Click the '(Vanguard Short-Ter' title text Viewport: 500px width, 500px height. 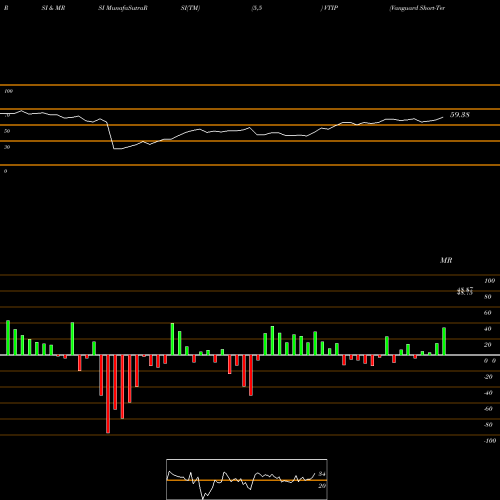(417, 8)
